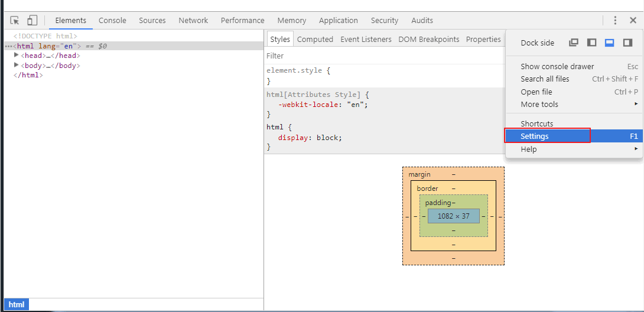Switch to the Console tab

tap(112, 20)
